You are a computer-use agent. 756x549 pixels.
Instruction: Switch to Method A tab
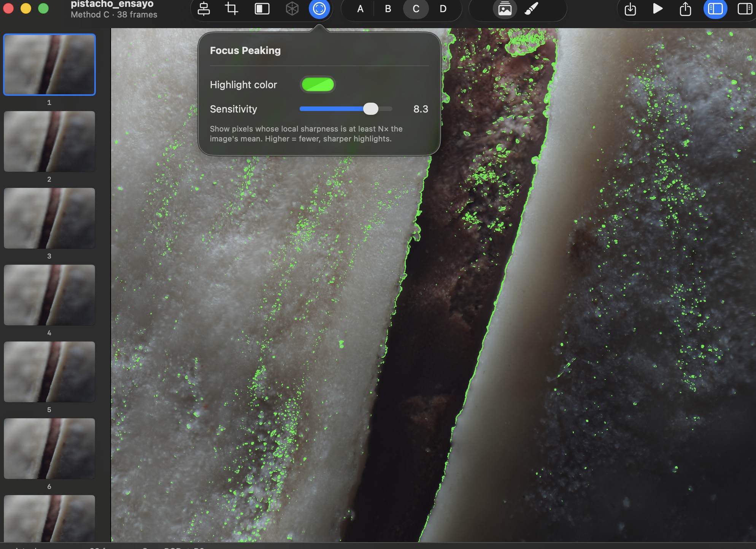tap(360, 9)
